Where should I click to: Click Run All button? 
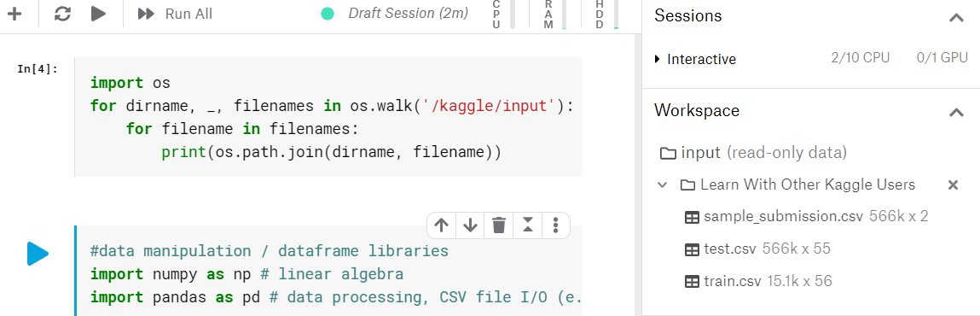(x=176, y=14)
